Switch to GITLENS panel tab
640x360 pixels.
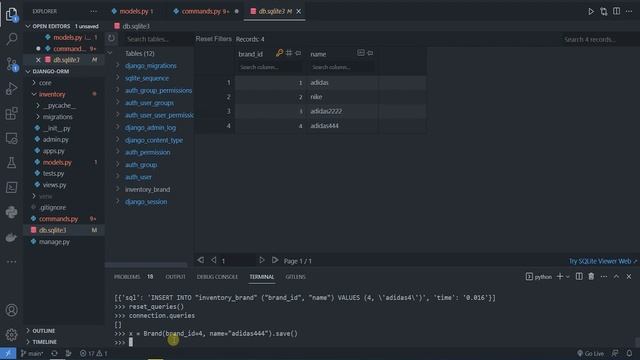coord(296,277)
